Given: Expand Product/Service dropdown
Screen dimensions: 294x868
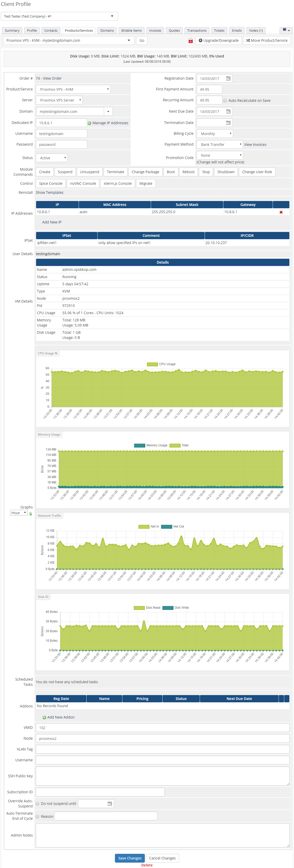Looking at the screenshot, I should (x=73, y=89).
